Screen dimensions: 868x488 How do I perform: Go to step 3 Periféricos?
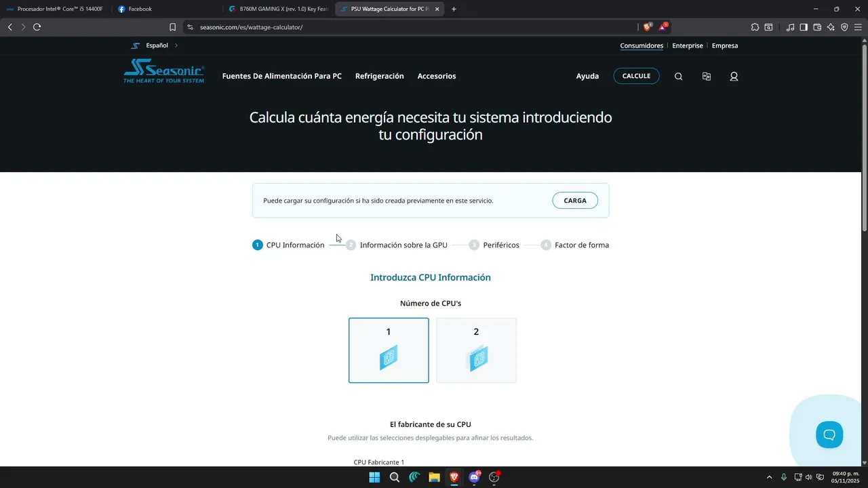tap(494, 245)
